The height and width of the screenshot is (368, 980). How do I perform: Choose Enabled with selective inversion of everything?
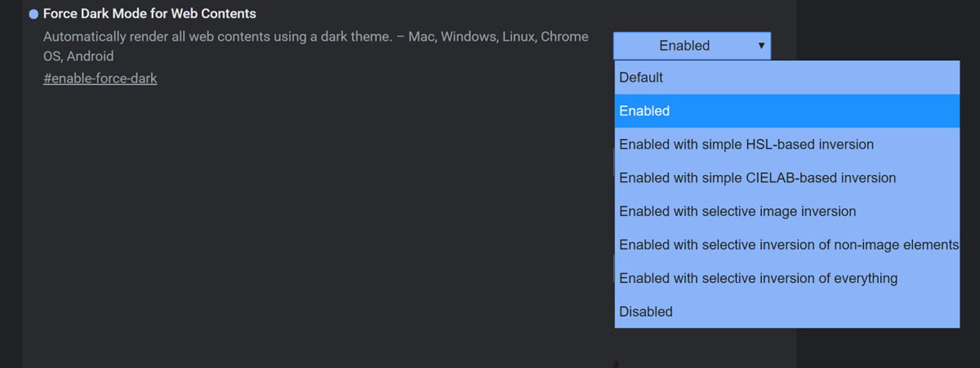787,279
